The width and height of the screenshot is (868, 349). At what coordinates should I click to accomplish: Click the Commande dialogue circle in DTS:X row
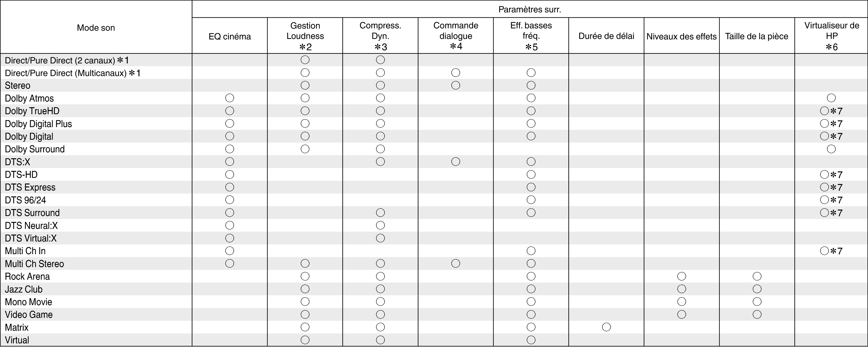pos(456,162)
